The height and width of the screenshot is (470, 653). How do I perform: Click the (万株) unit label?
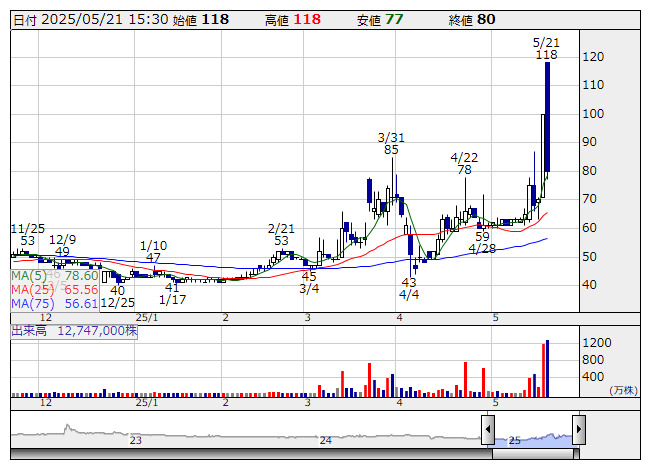(x=623, y=390)
